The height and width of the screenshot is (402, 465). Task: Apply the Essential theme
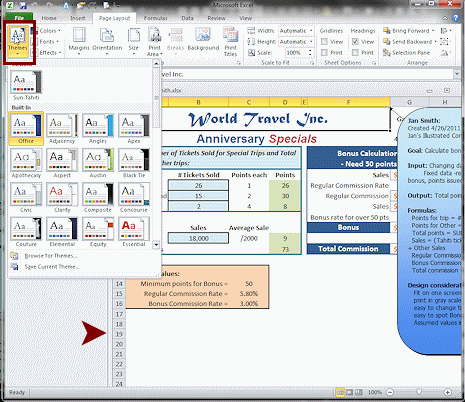pyautogui.click(x=134, y=232)
